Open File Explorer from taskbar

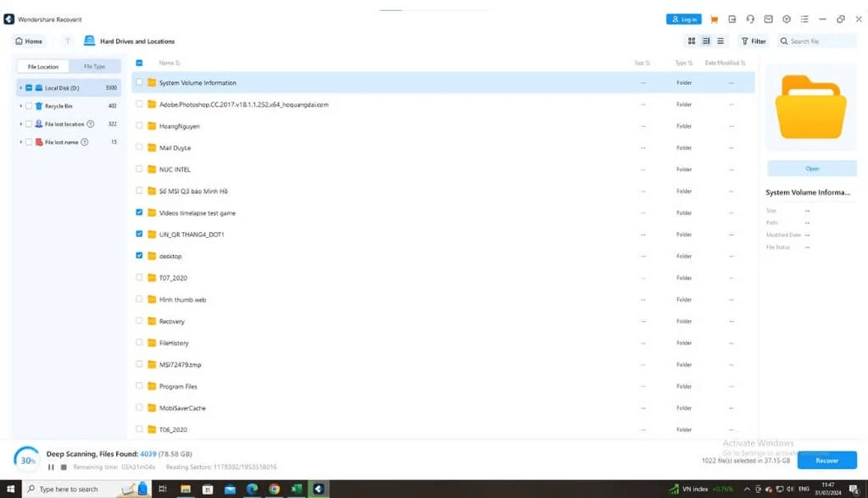click(x=186, y=490)
